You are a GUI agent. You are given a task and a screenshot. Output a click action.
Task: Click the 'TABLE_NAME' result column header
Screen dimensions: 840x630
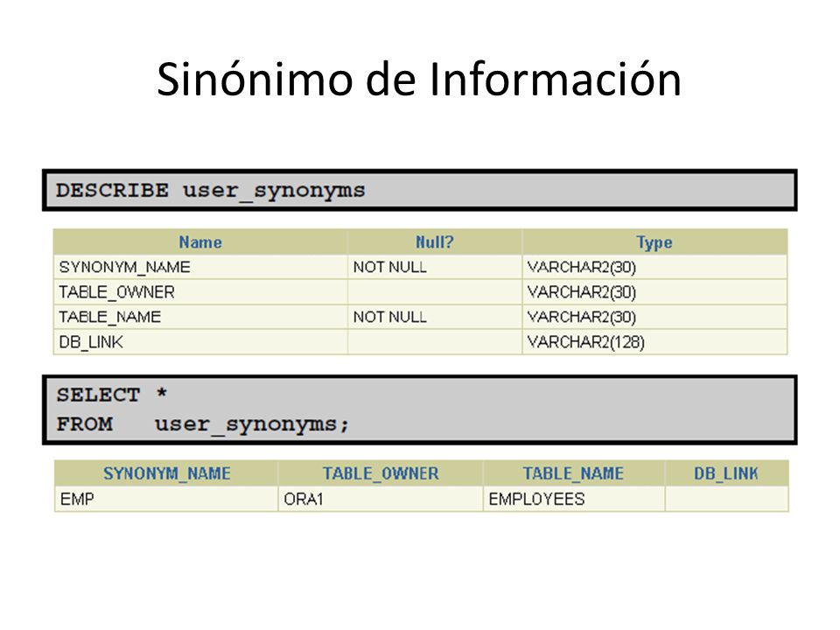[x=574, y=473]
